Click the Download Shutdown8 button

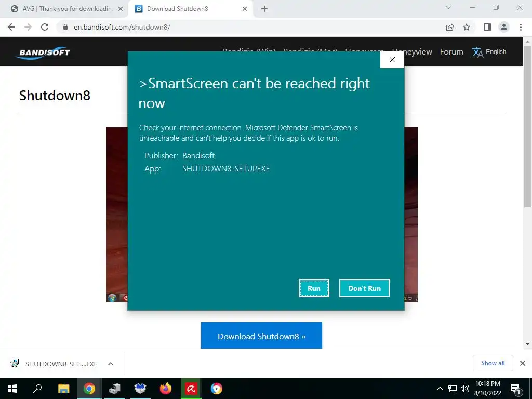tap(261, 336)
